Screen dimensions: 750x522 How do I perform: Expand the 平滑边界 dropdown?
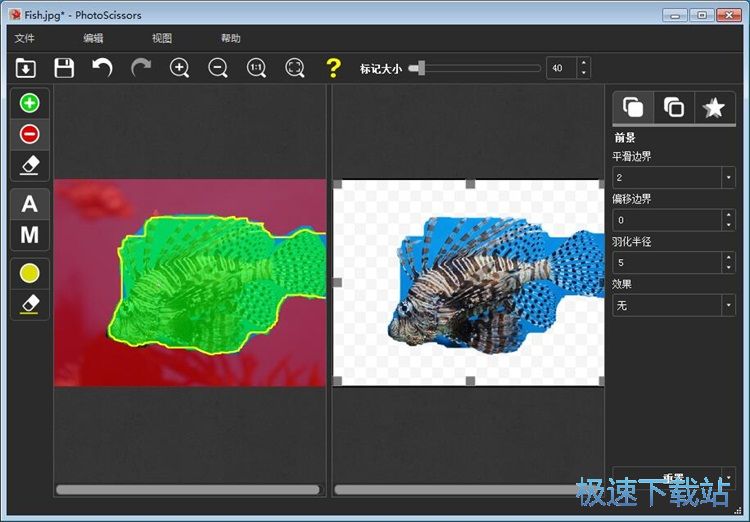click(x=728, y=177)
